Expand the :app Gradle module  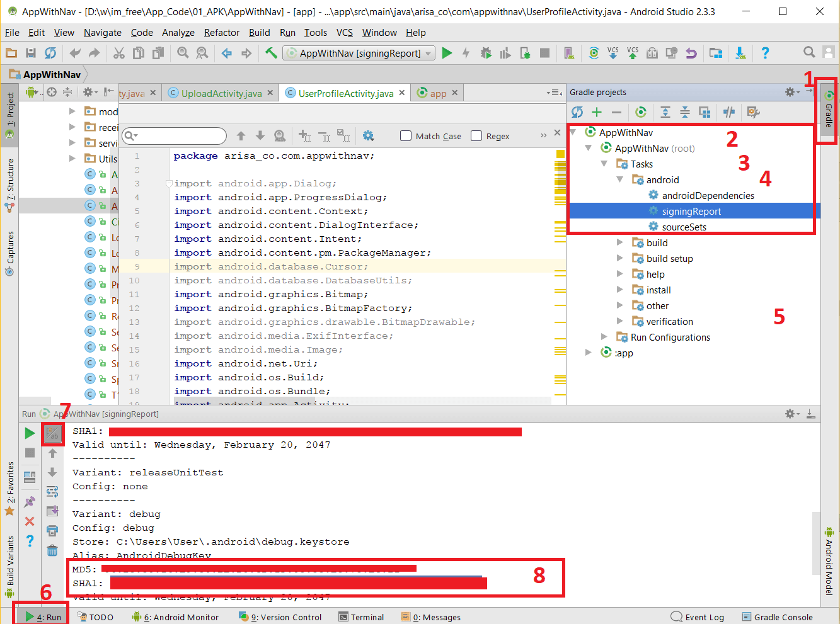click(589, 353)
